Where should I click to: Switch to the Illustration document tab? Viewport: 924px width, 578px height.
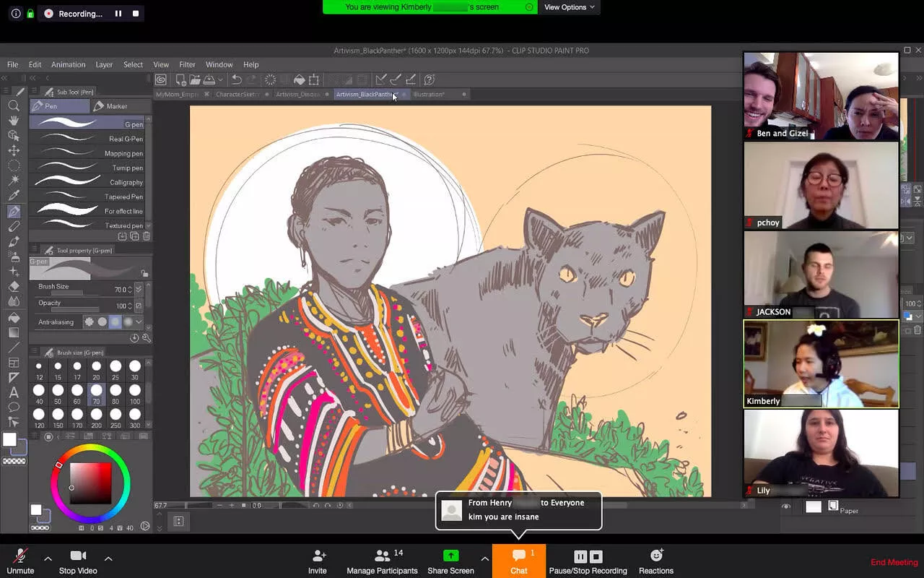pyautogui.click(x=429, y=95)
